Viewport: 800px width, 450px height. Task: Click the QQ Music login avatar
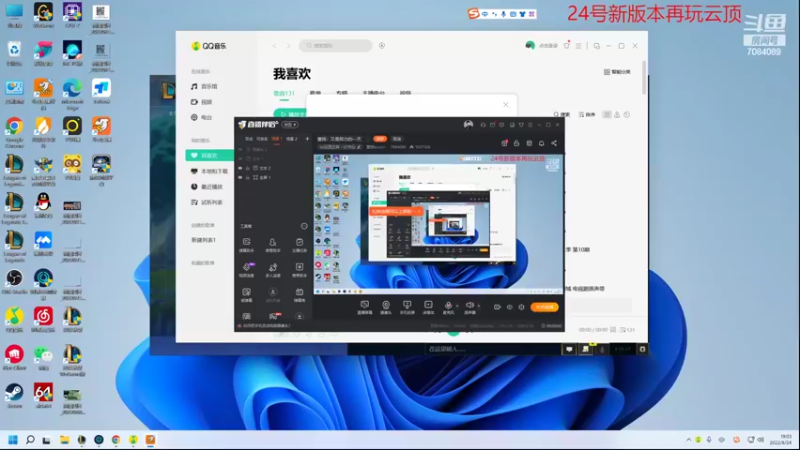(530, 45)
